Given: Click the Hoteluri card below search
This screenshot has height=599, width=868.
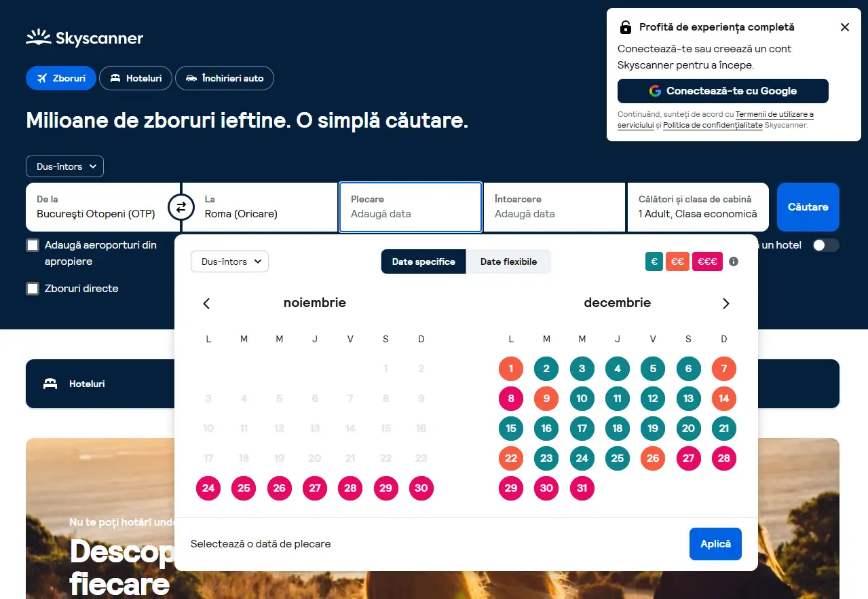Looking at the screenshot, I should 100,384.
